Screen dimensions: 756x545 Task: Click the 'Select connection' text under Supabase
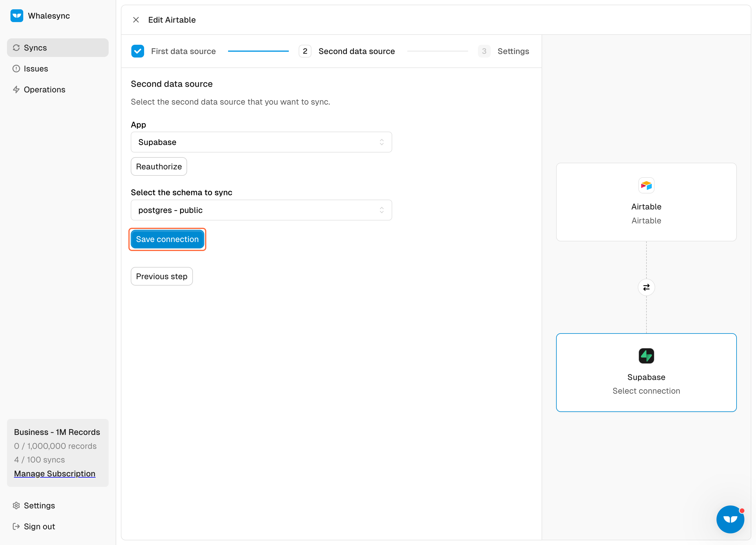tap(646, 391)
